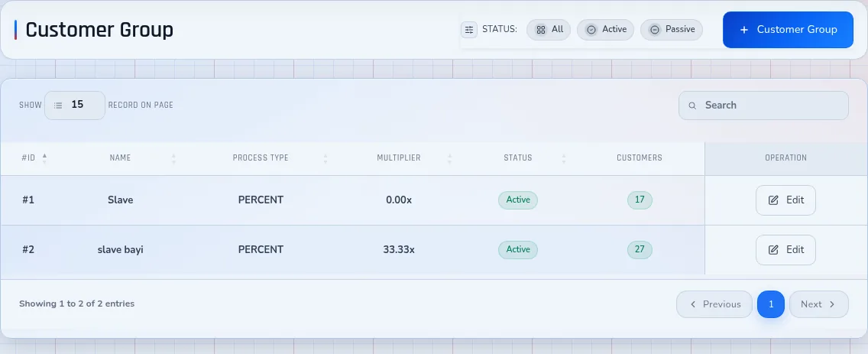Click the customers count 27 badge
The image size is (868, 354).
[640, 250]
